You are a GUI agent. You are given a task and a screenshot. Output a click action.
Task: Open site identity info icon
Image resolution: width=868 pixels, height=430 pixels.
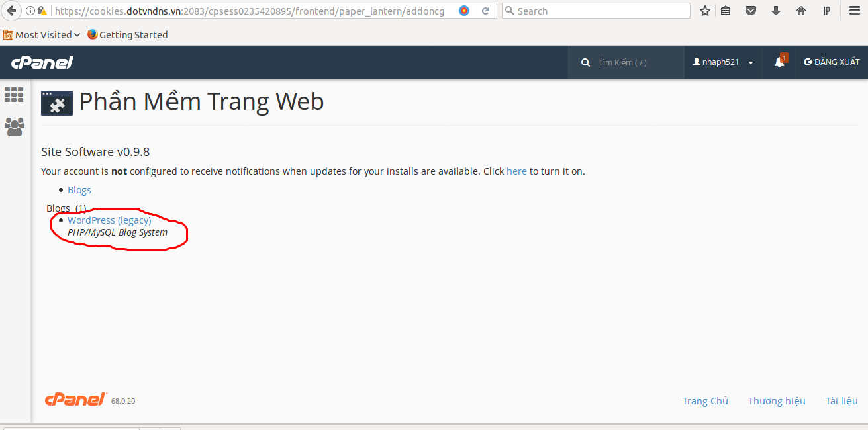coord(30,11)
